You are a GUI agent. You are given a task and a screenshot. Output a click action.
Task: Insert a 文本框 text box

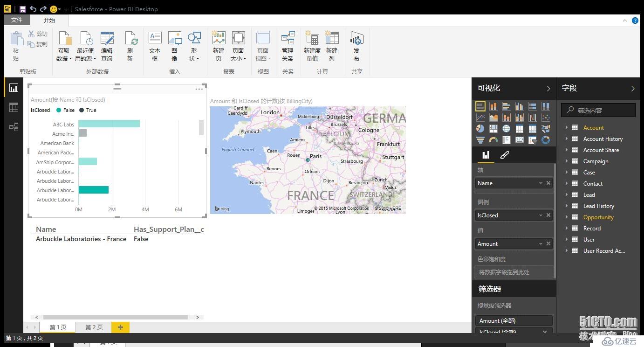tap(155, 46)
